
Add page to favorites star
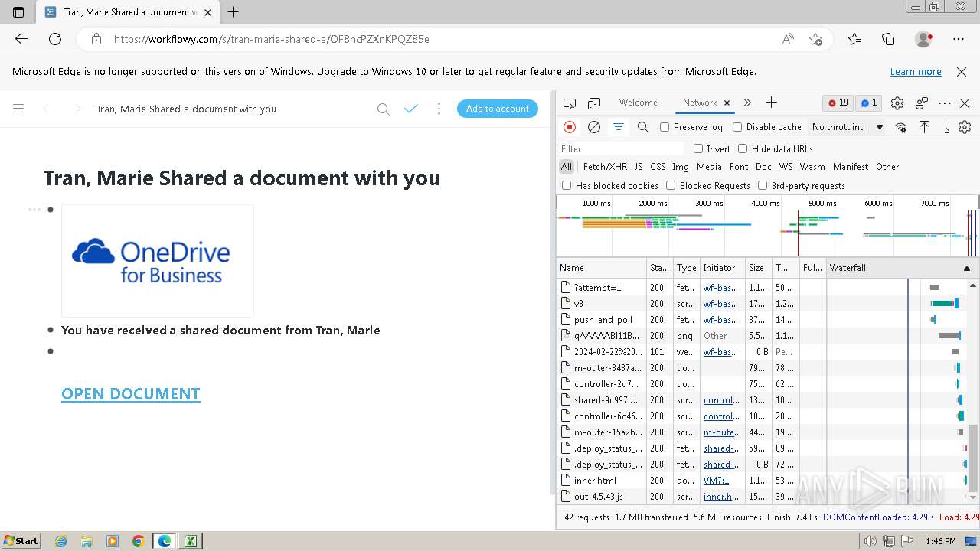click(815, 39)
